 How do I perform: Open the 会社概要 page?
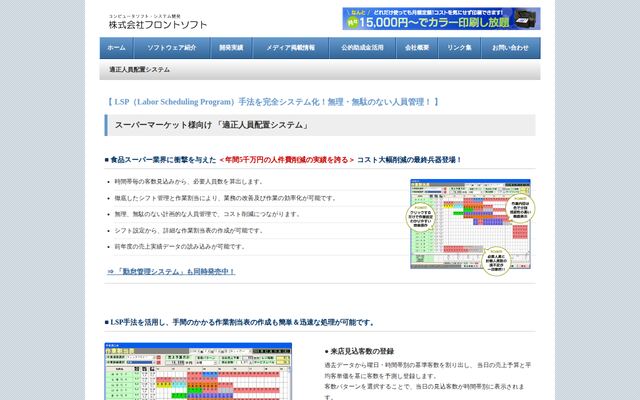(417, 48)
